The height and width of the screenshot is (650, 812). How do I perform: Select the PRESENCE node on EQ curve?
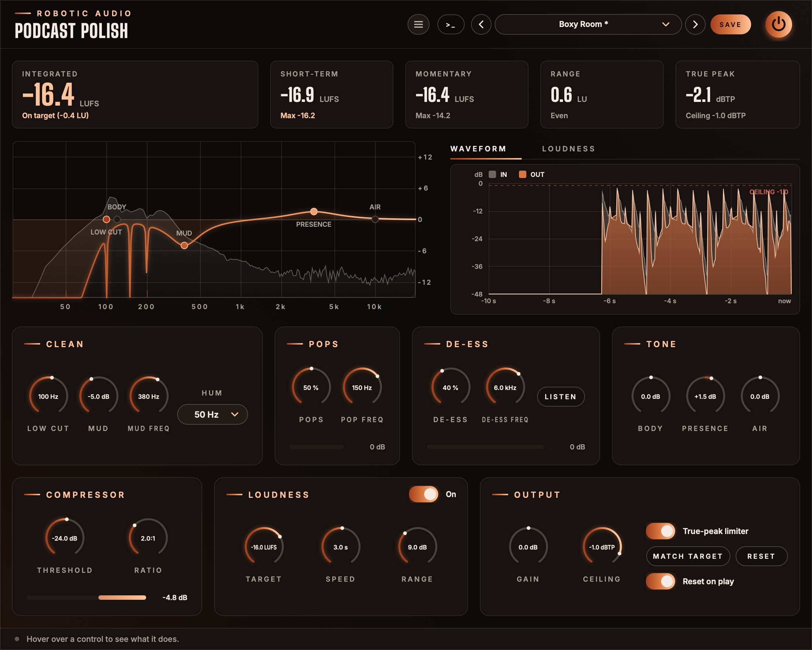click(313, 211)
